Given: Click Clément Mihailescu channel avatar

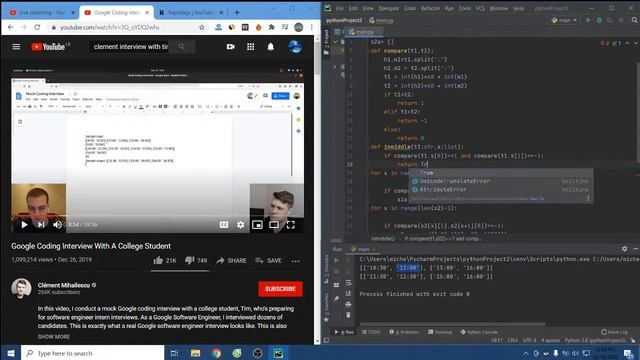Looking at the screenshot, I should 21,289.
